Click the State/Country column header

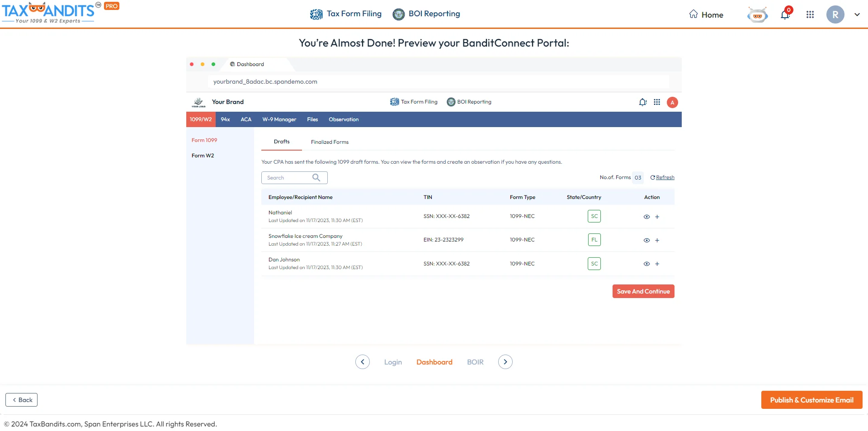(584, 197)
